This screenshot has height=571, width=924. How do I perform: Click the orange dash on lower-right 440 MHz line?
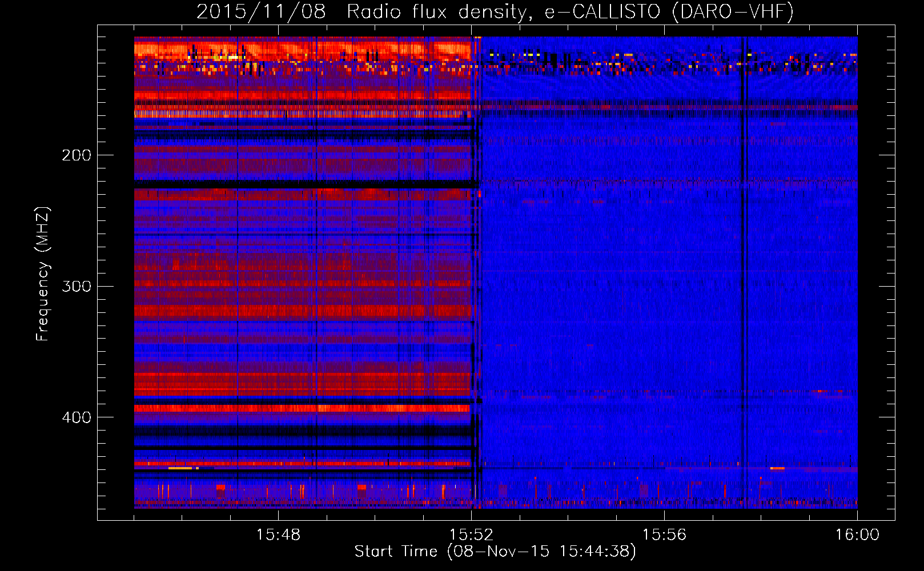click(777, 468)
